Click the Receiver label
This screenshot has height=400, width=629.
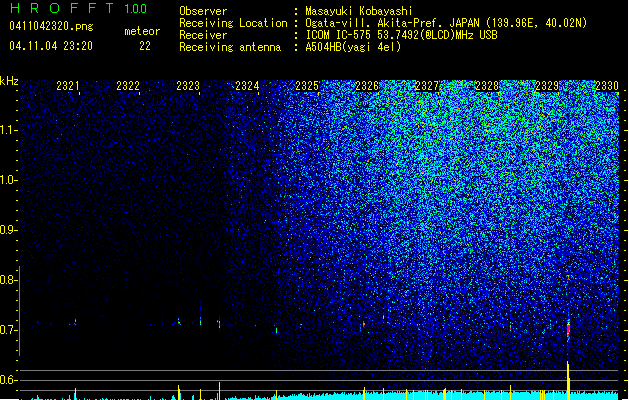pos(203,35)
